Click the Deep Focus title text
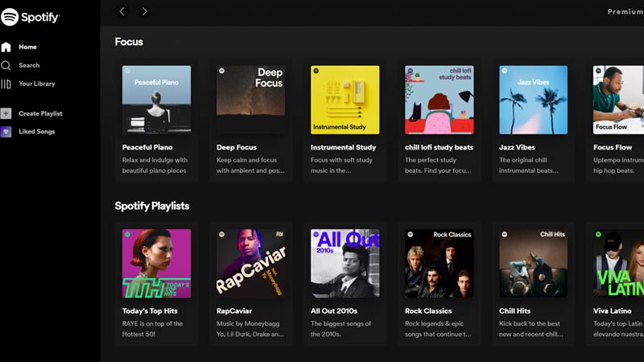 tap(237, 147)
